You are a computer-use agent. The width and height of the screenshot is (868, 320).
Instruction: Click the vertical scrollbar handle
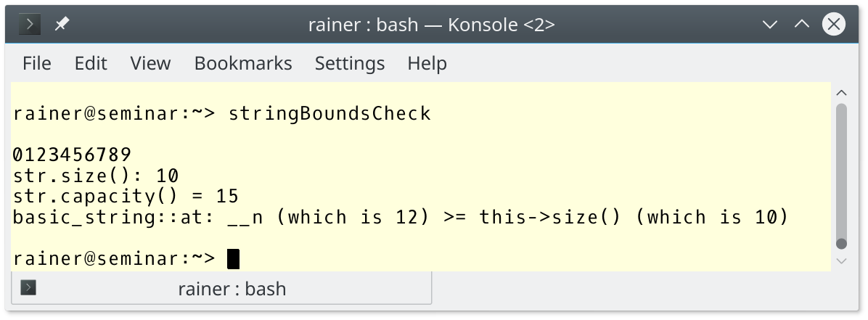[x=842, y=174]
